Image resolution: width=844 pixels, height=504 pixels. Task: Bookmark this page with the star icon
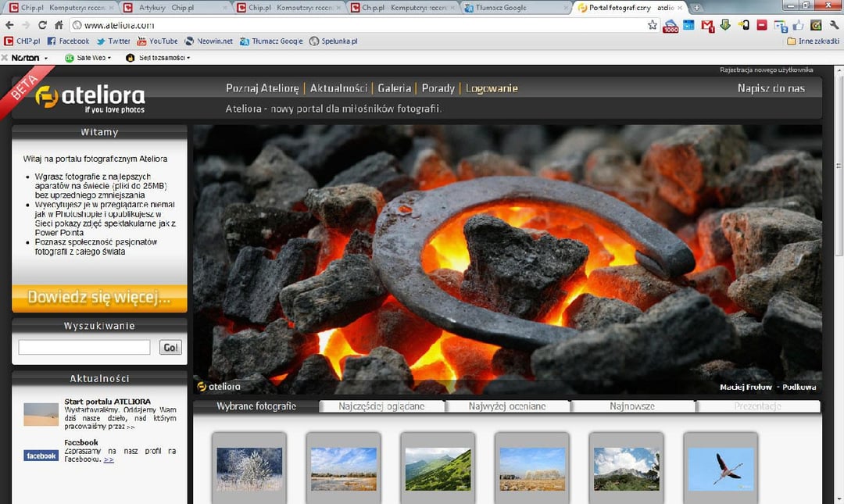(x=653, y=25)
